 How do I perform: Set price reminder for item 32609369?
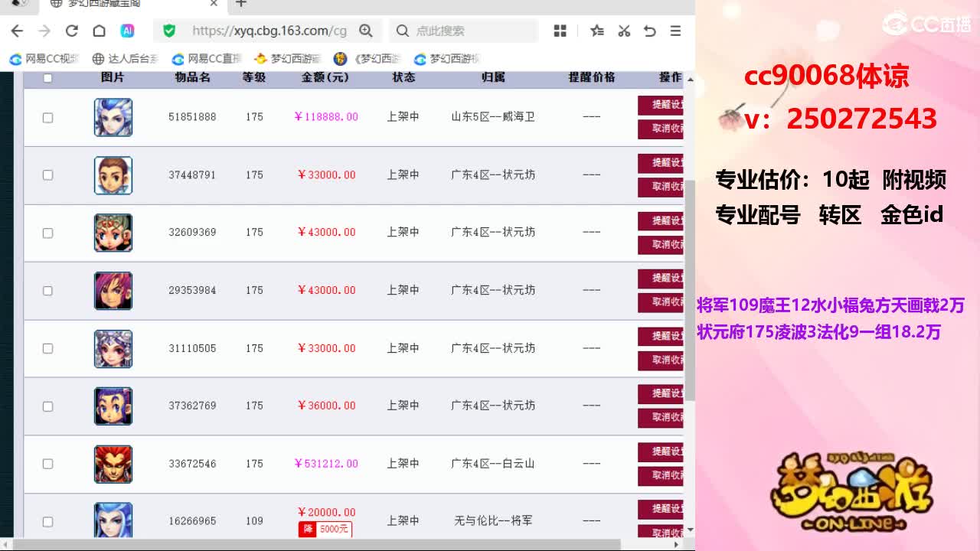coord(660,220)
